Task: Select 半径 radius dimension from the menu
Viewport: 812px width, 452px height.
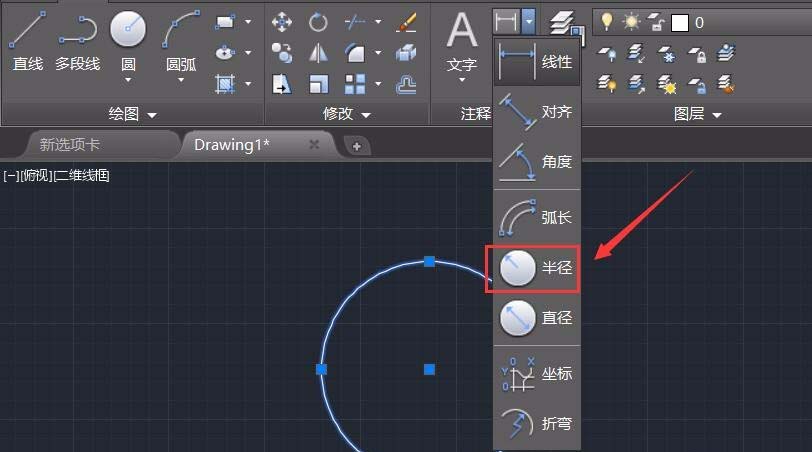Action: [536, 268]
